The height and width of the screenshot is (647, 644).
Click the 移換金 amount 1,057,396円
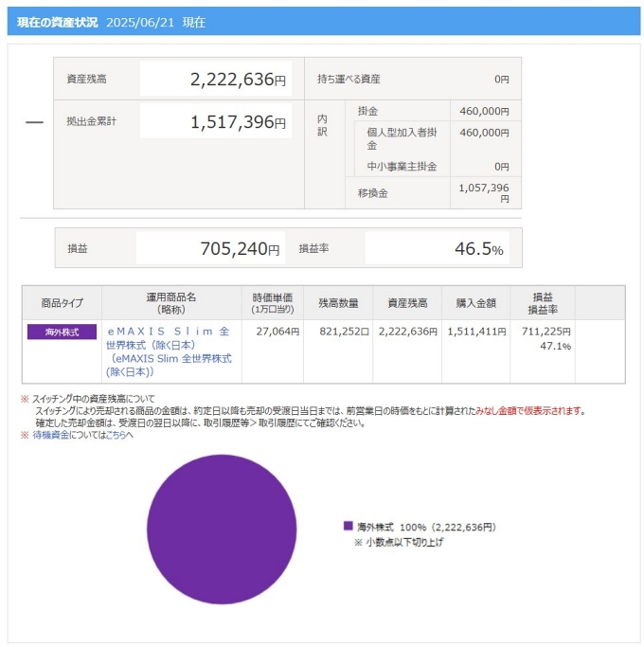[484, 192]
